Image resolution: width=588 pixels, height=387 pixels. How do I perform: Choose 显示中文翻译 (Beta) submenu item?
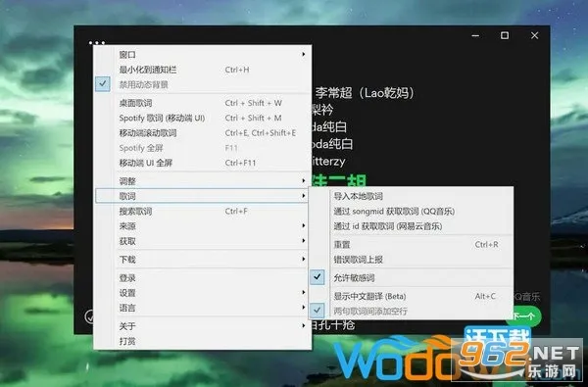(411, 296)
